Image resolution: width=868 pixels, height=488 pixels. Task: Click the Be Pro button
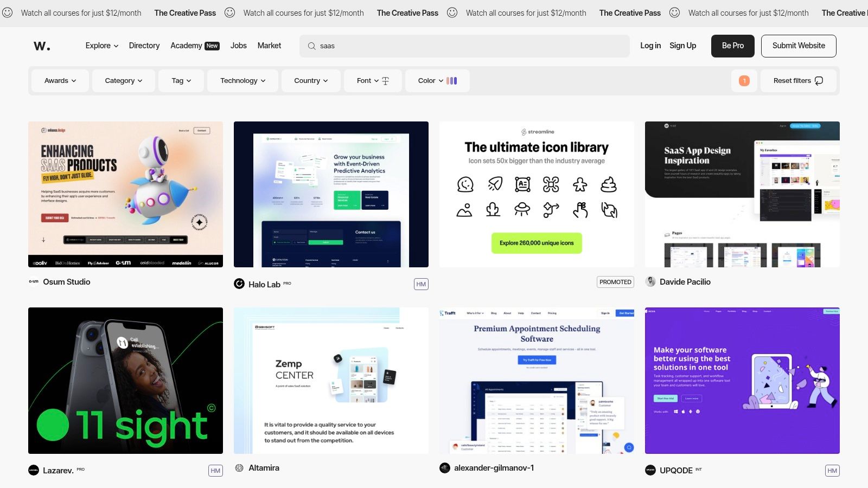pyautogui.click(x=732, y=46)
